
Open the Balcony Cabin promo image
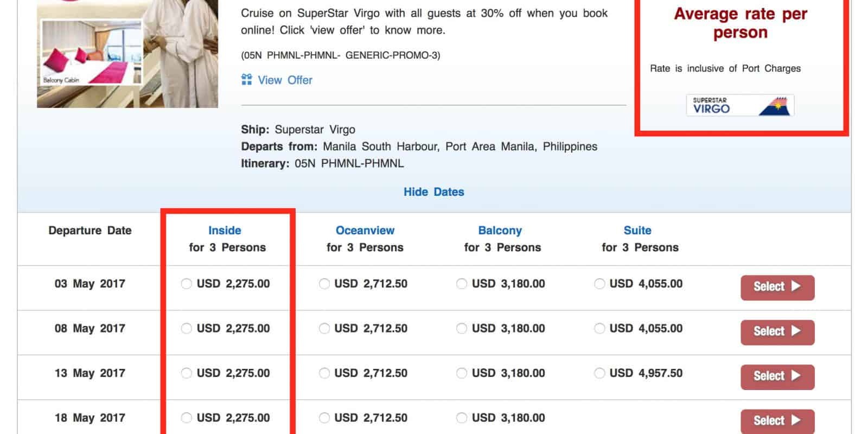pyautogui.click(x=127, y=53)
